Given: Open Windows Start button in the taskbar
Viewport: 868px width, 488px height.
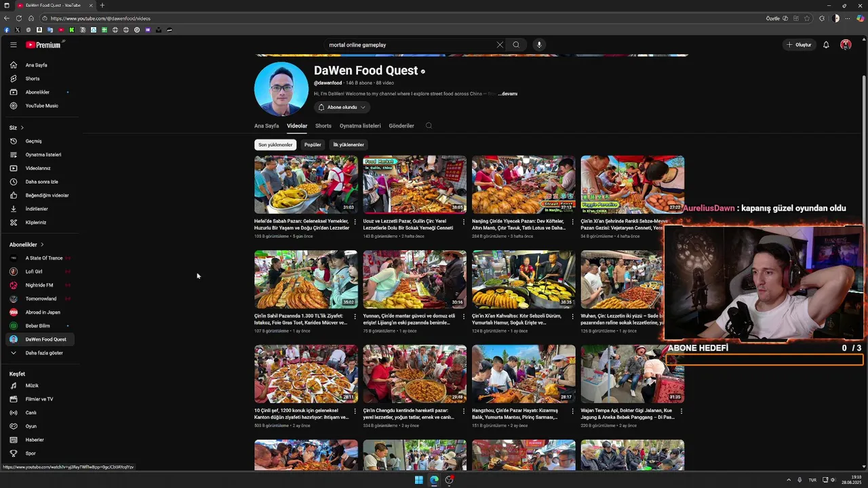Looking at the screenshot, I should coord(418,480).
